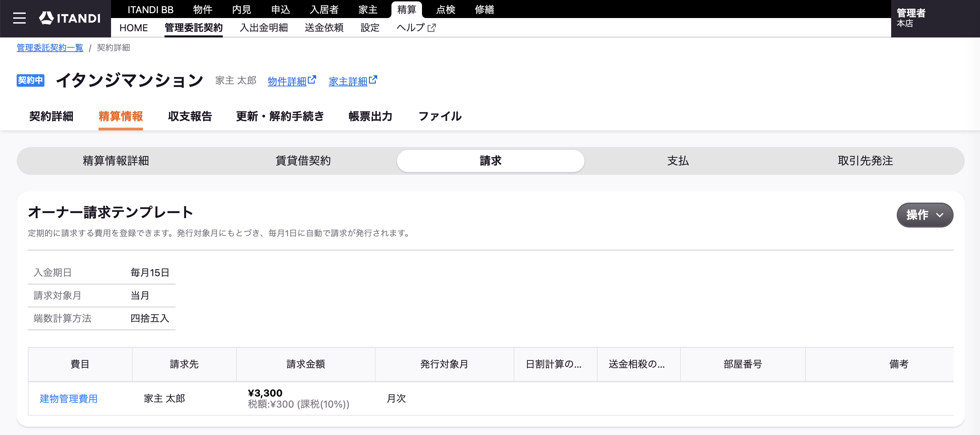The width and height of the screenshot is (980, 435).
Task: Click the 契約詳細 breadcrumb text
Action: (x=113, y=48)
